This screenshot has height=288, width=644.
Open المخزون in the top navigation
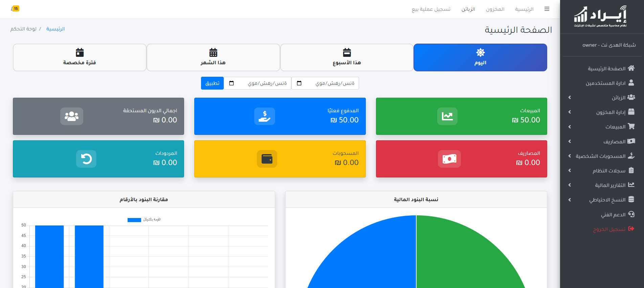(x=495, y=9)
